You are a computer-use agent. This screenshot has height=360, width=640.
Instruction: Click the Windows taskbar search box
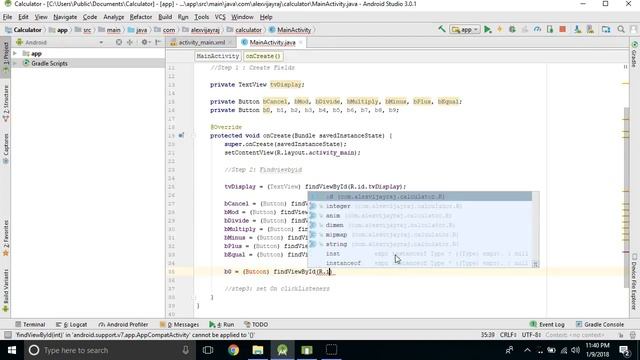(x=111, y=350)
